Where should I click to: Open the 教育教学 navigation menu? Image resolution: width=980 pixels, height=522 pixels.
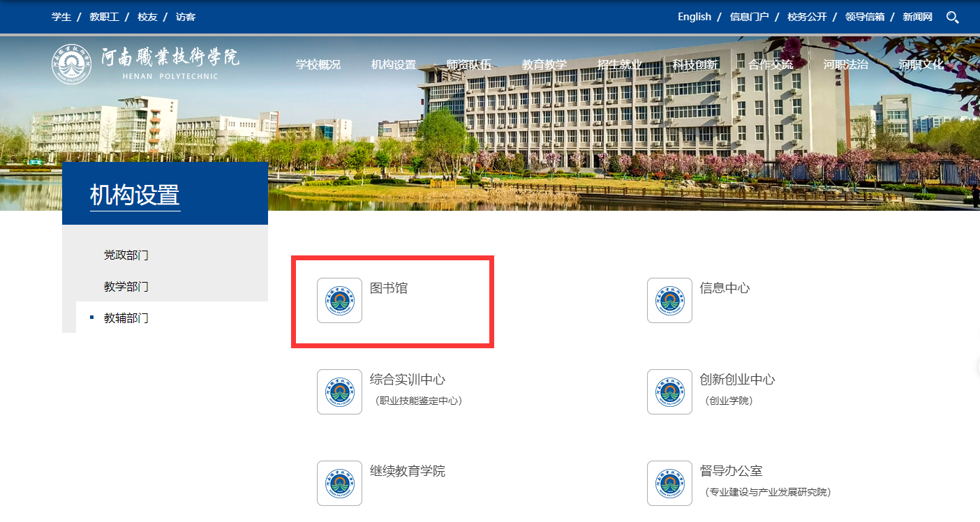[x=544, y=65]
